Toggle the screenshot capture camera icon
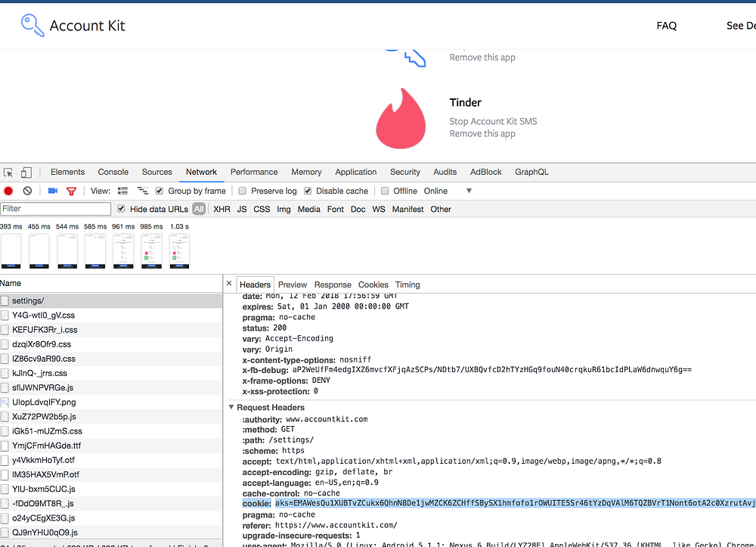The height and width of the screenshot is (547, 756). tap(53, 191)
